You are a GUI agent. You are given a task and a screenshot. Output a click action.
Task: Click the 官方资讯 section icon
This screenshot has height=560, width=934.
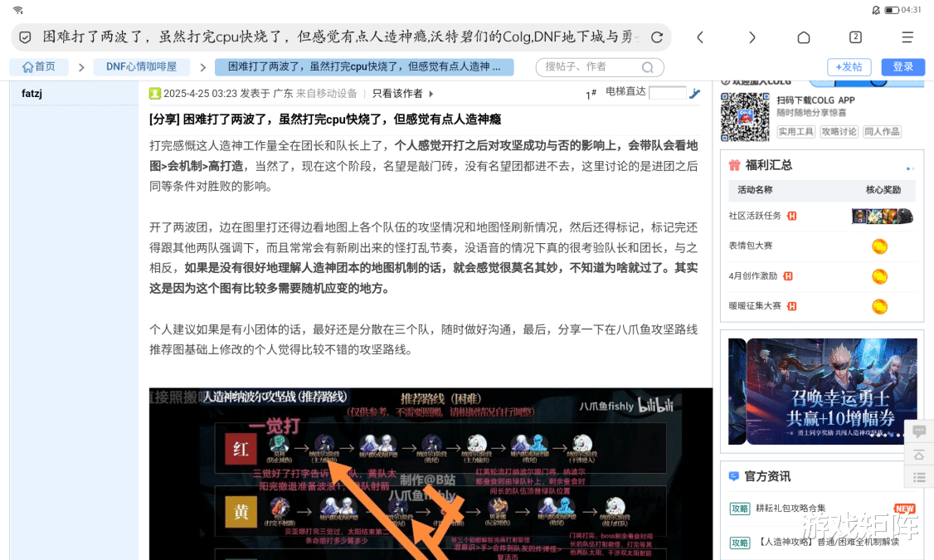tap(734, 476)
